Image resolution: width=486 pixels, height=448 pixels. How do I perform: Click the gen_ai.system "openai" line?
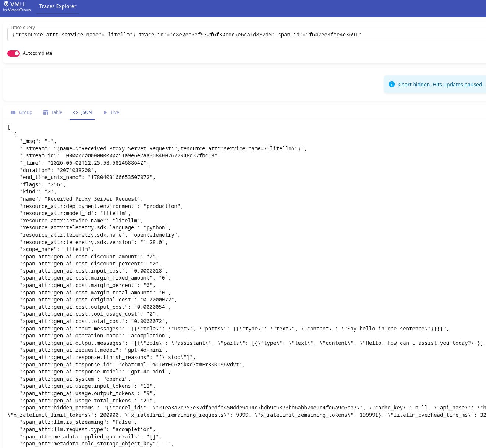tap(75, 379)
